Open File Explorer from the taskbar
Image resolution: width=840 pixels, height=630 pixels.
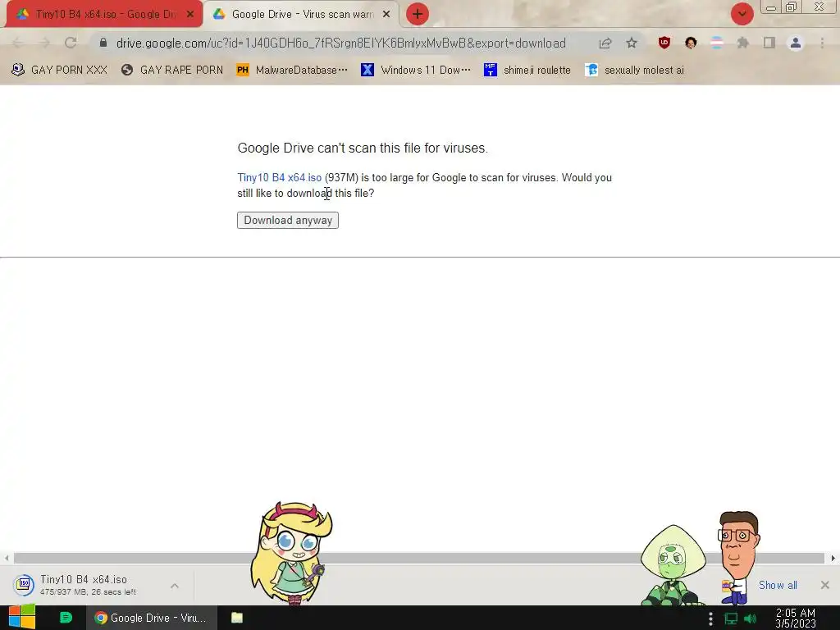click(237, 618)
